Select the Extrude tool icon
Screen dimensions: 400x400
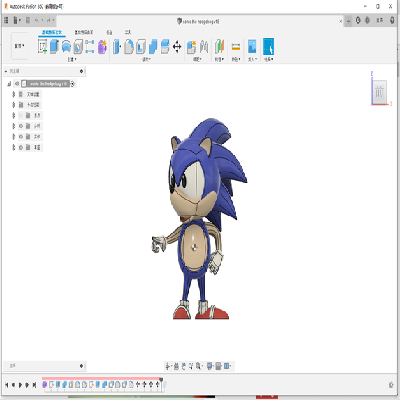click(x=54, y=46)
